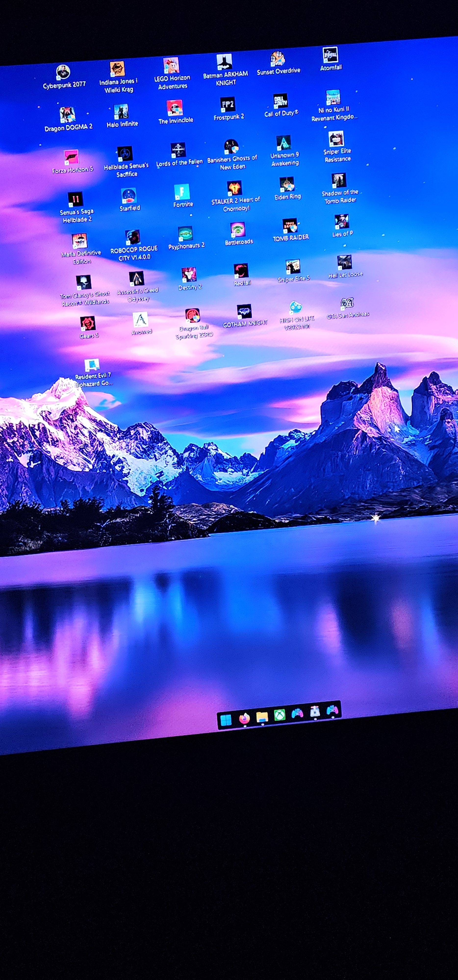Click the Halo Infinite shortcut
This screenshot has width=458, height=980.
point(121,112)
